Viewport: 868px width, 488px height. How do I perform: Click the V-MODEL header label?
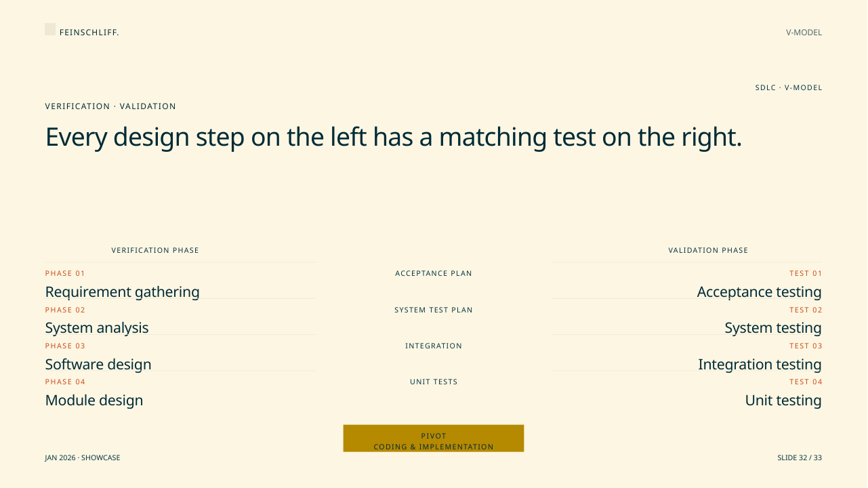[804, 33]
